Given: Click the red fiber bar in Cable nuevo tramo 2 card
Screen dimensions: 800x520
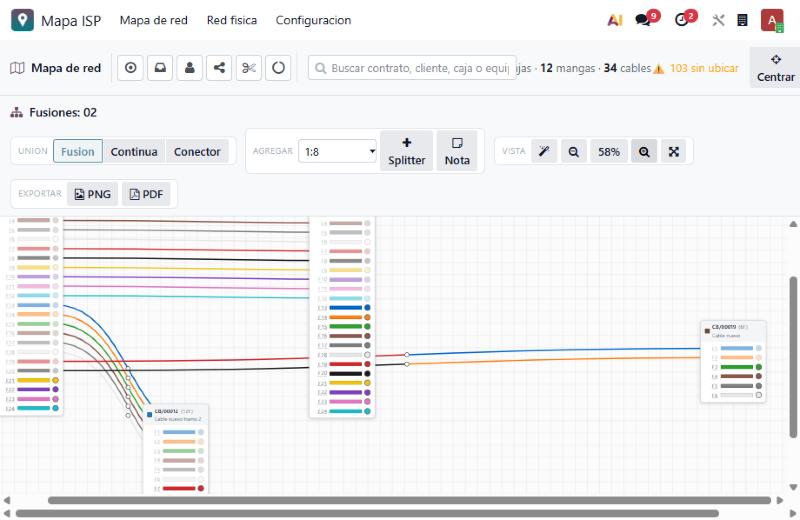Looking at the screenshot, I should 179,488.
